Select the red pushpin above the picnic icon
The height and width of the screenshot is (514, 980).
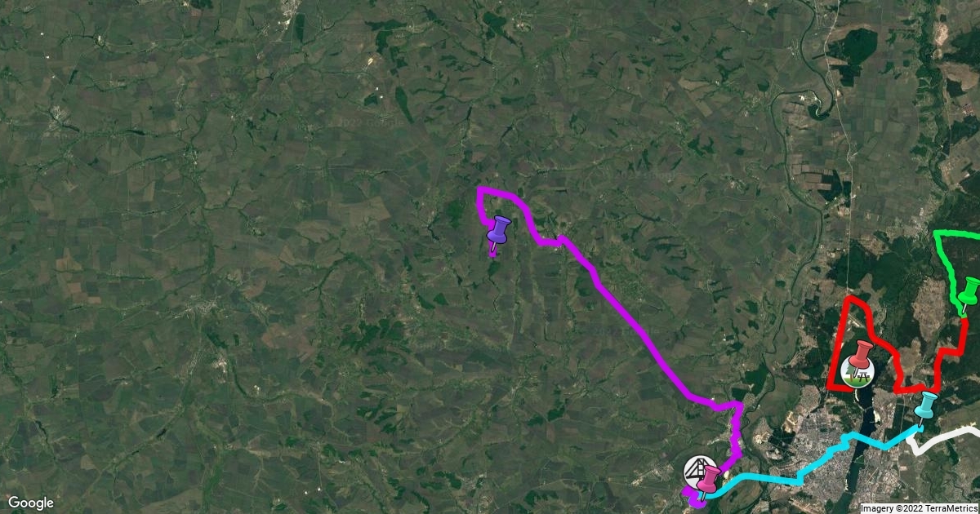click(x=861, y=355)
